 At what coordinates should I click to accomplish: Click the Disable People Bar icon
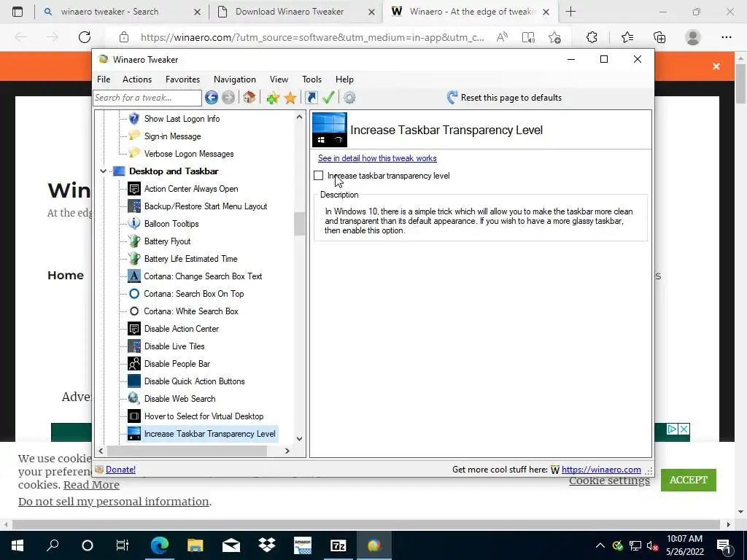click(134, 364)
